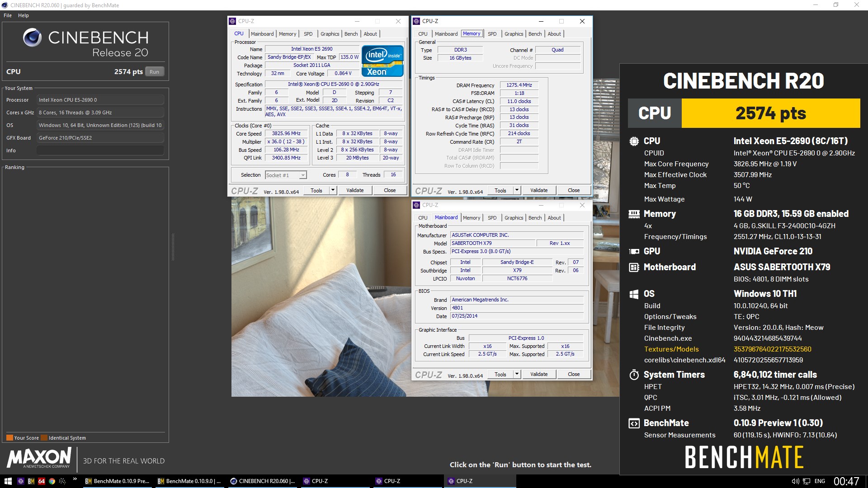
Task: Open Bench tab in mainboard CPU-Z window
Action: pyautogui.click(x=535, y=218)
